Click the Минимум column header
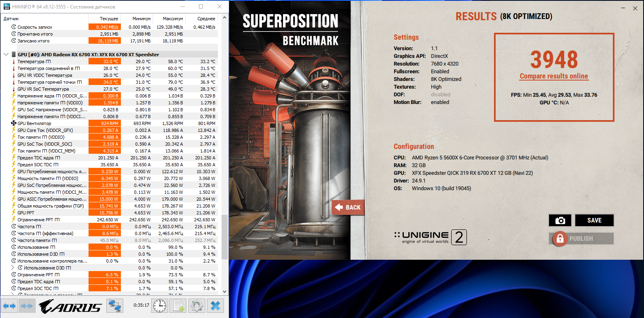Image resolution: width=644 pixels, height=318 pixels. pos(137,19)
